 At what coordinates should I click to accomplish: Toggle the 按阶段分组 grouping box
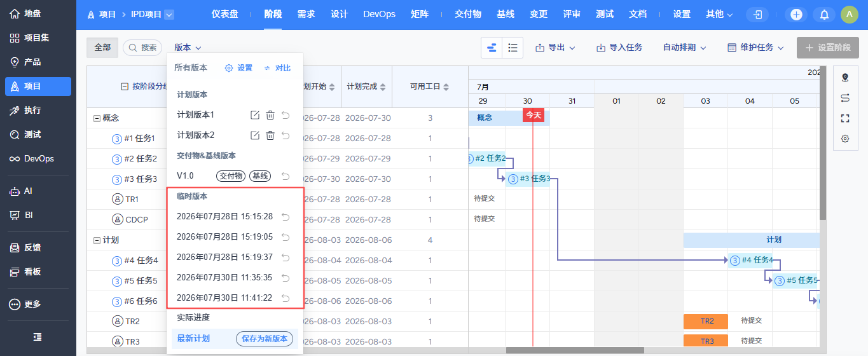click(x=125, y=86)
